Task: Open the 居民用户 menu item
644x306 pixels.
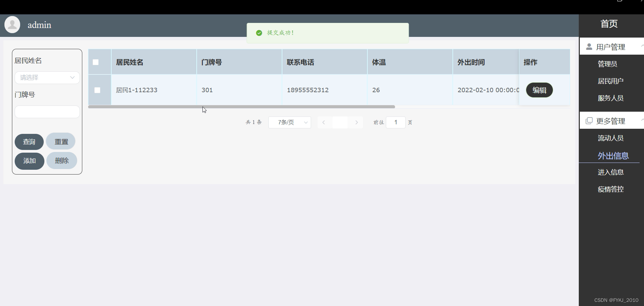Action: tap(611, 81)
